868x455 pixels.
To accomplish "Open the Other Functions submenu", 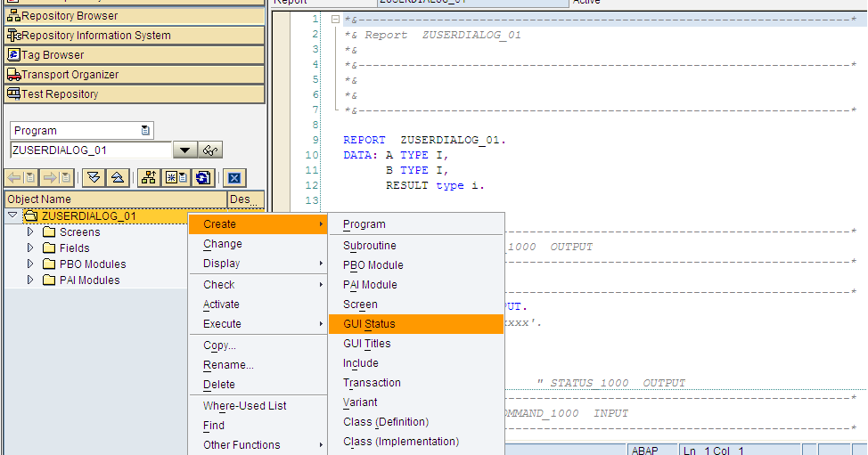I will [258, 445].
